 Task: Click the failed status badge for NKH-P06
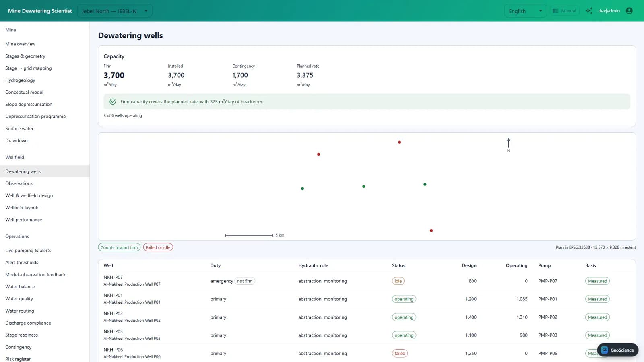tap(400, 354)
